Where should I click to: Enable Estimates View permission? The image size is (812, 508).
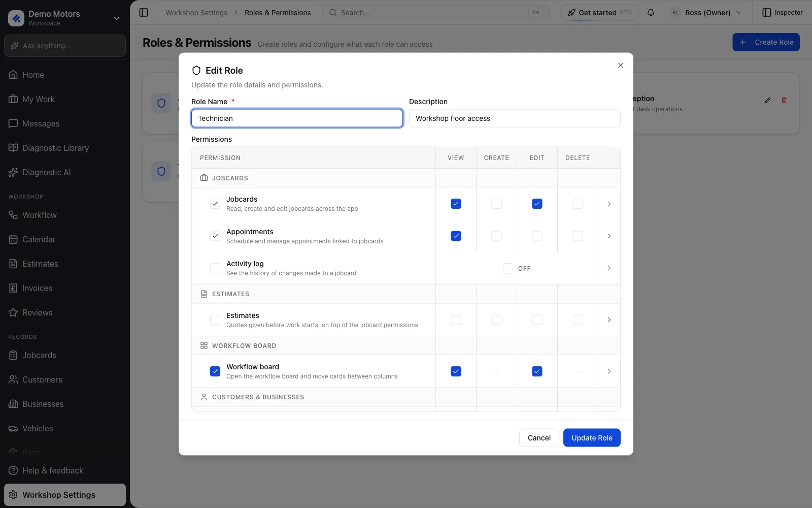coord(456,320)
